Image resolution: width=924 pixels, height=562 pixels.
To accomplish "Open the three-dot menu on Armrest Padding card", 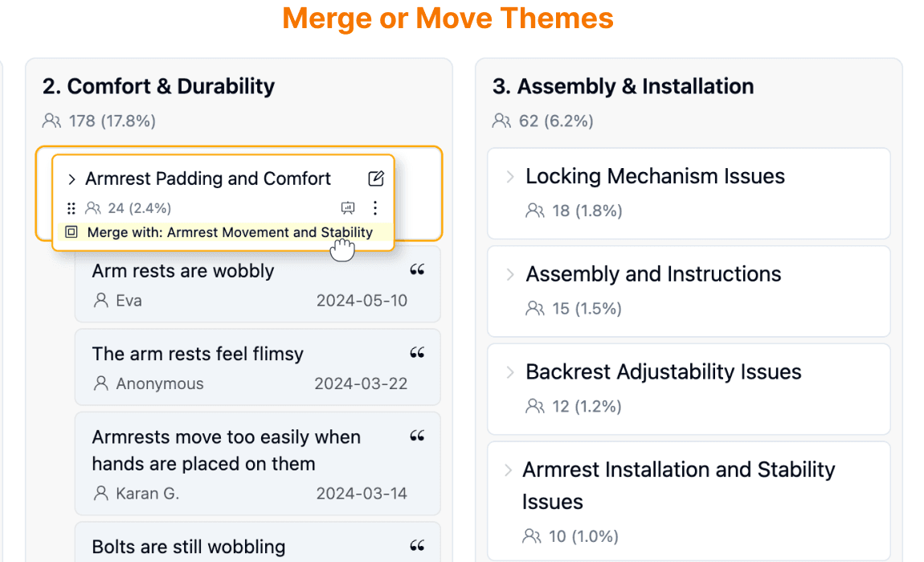I will pos(375,207).
